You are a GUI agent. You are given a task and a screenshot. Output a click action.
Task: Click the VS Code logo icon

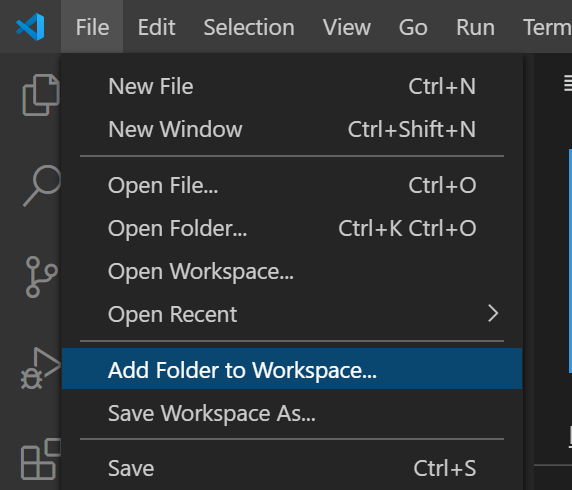(x=30, y=27)
